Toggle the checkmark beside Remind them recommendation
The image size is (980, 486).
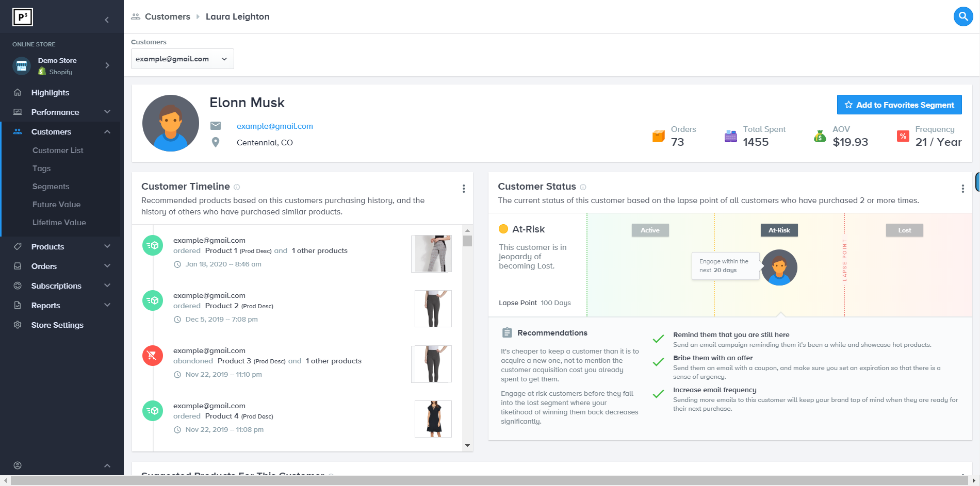pos(658,339)
